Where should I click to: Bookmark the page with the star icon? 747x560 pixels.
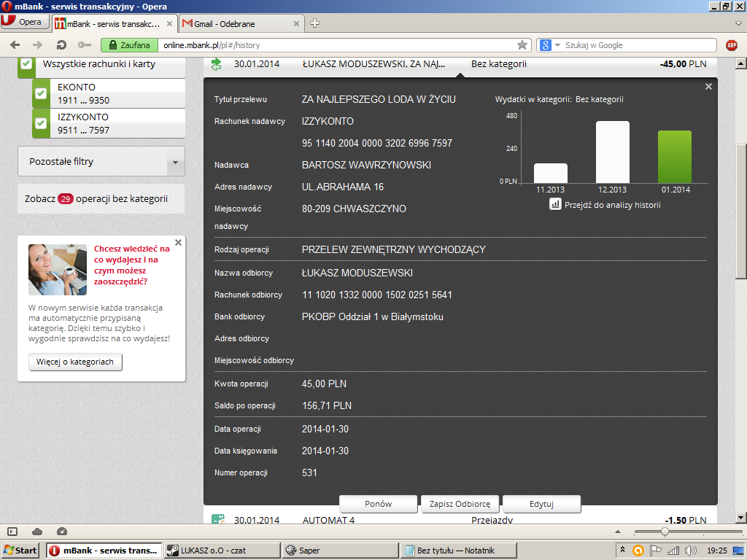pos(522,45)
